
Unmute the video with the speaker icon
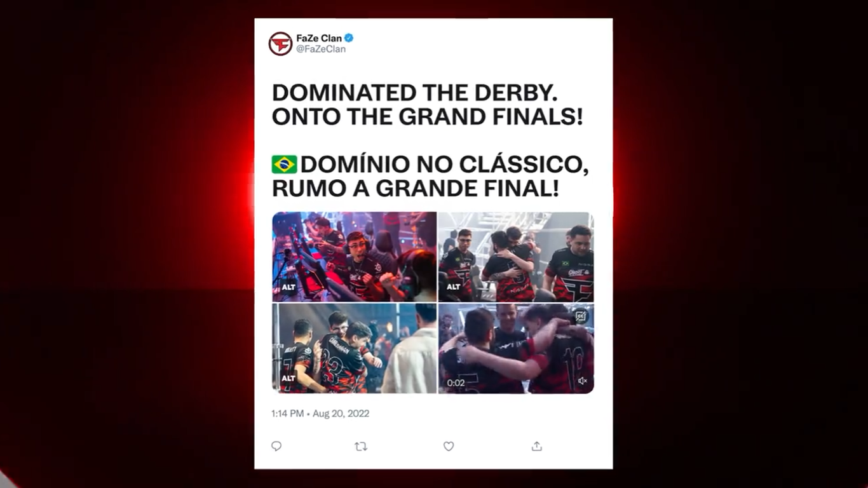tap(582, 381)
